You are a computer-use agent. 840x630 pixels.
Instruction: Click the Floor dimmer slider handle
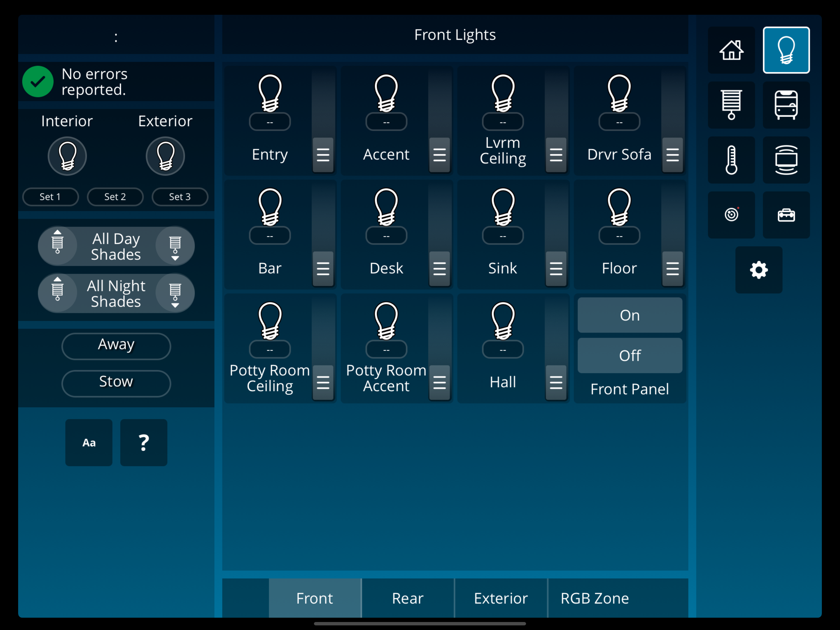pyautogui.click(x=672, y=269)
